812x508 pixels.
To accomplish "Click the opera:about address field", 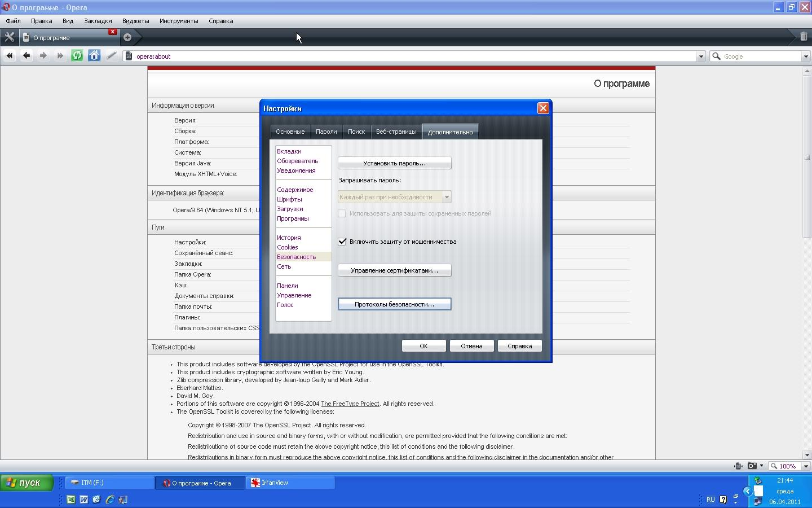I will coord(414,56).
